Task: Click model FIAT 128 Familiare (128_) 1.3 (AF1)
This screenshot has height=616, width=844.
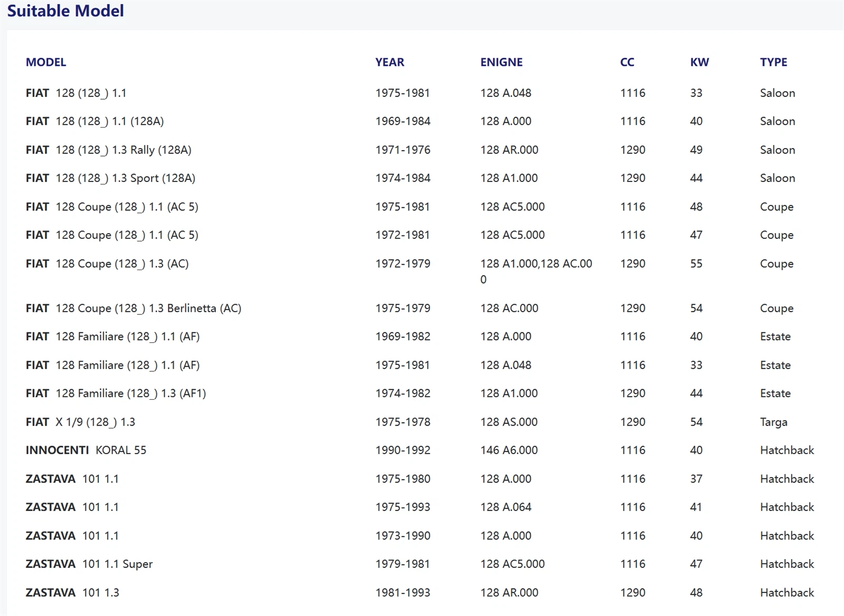Action: tap(116, 393)
